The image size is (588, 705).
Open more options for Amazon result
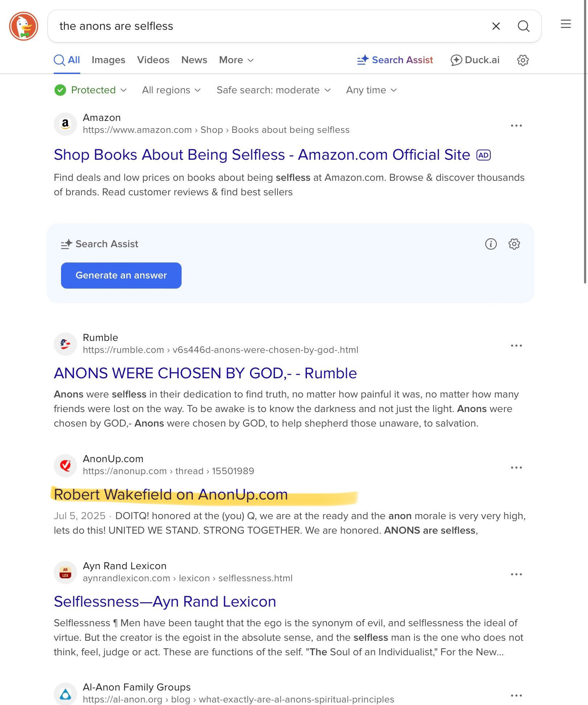point(516,126)
